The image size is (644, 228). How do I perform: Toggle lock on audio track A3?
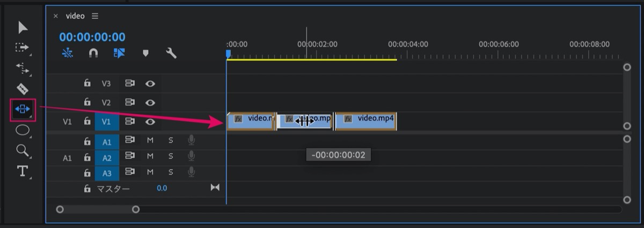[87, 173]
